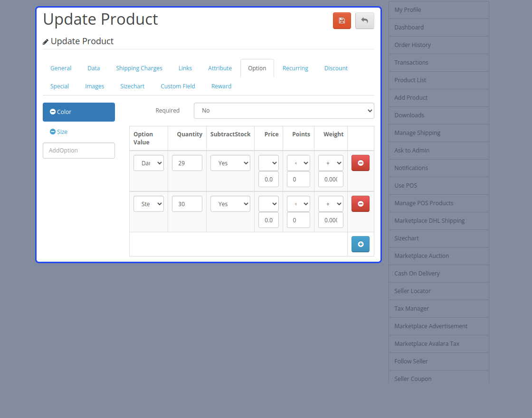This screenshot has width=532, height=418.
Task: Remove the Dark color option row
Action: (x=361, y=163)
